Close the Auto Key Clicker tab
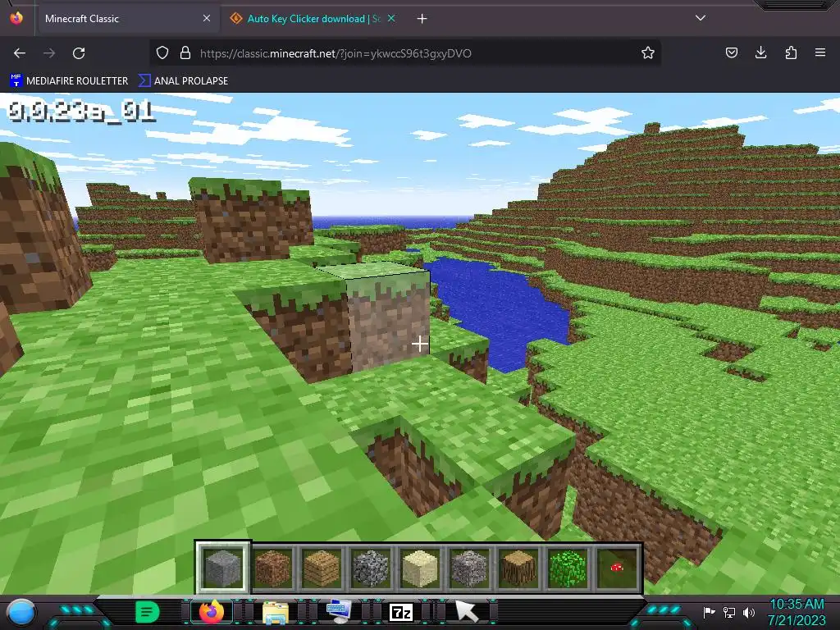Viewport: 840px width, 630px height. pyautogui.click(x=391, y=19)
